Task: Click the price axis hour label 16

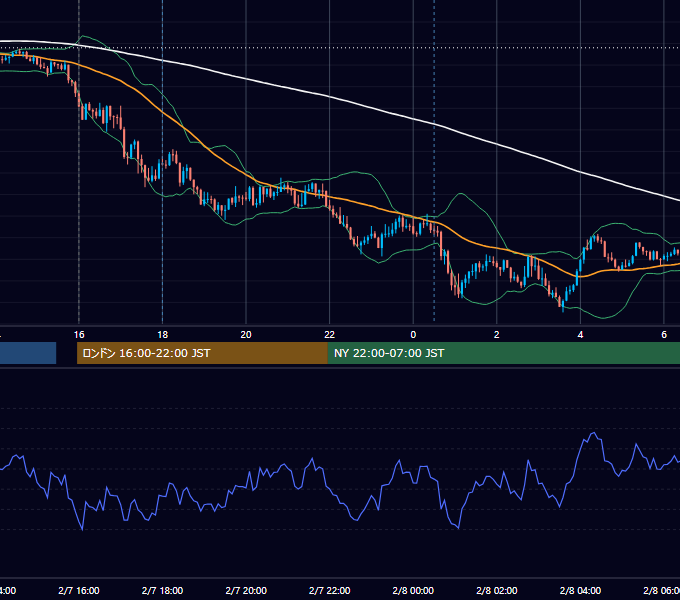Action: pos(79,335)
